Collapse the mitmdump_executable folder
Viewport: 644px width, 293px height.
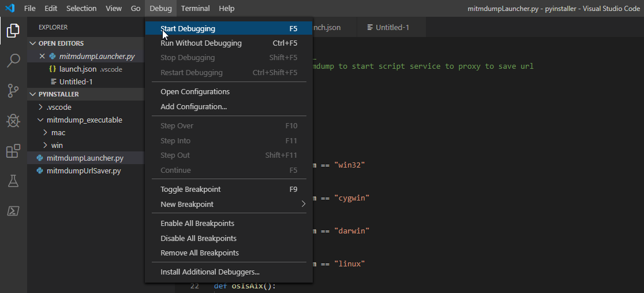pos(84,120)
